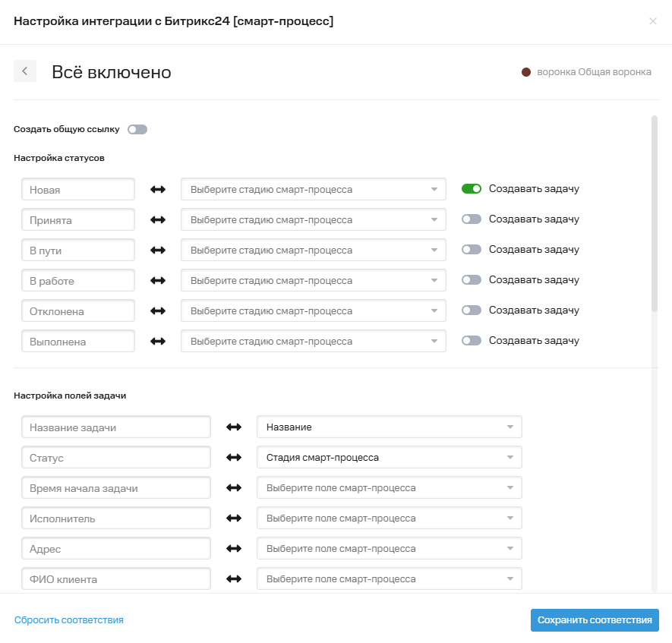Click the Время начала задачи input field
672x643 pixels.
click(115, 488)
